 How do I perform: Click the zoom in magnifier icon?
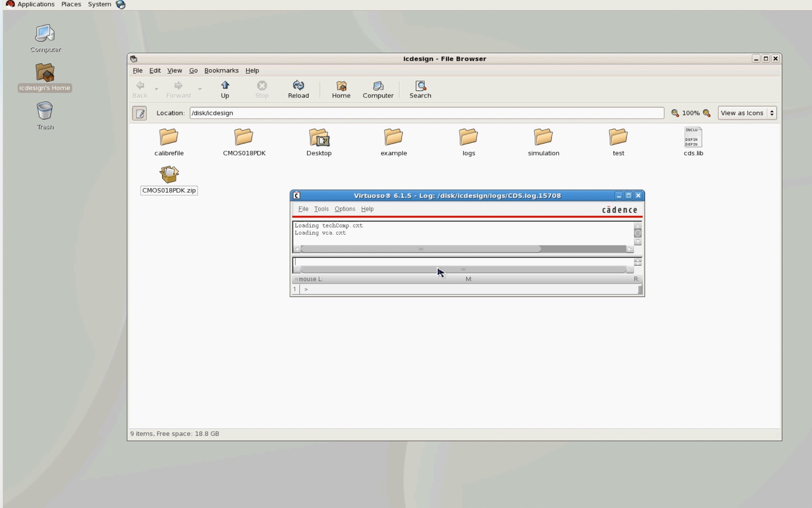tap(707, 113)
